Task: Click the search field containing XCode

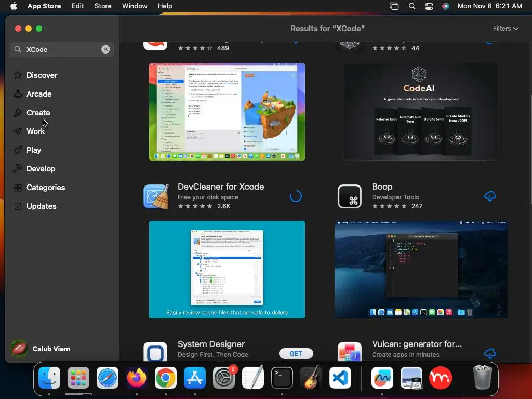Action: point(62,49)
